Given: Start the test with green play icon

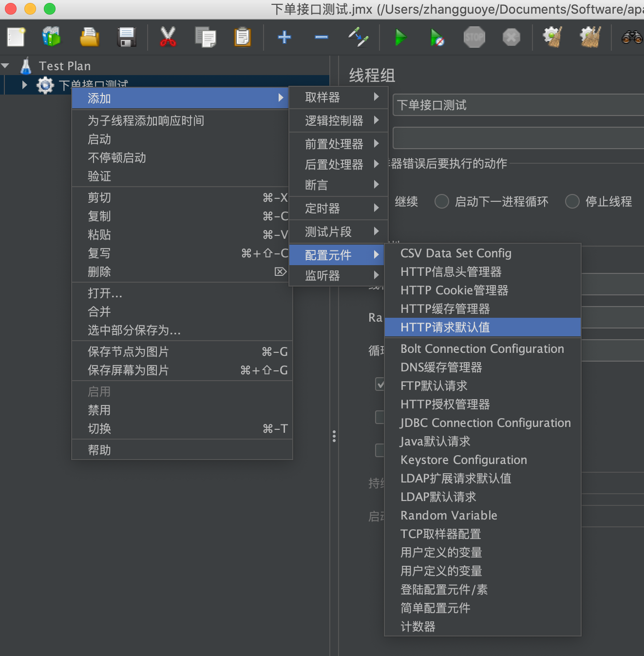Looking at the screenshot, I should [x=400, y=37].
